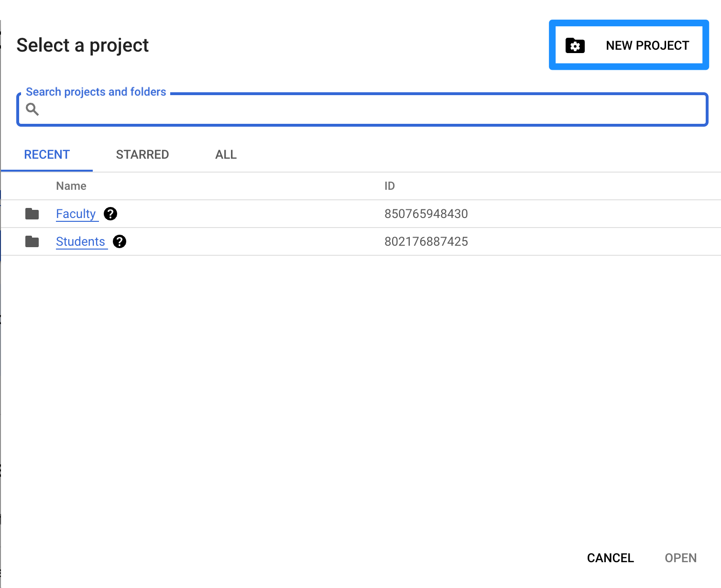Select ID 850765948430 text

(426, 214)
